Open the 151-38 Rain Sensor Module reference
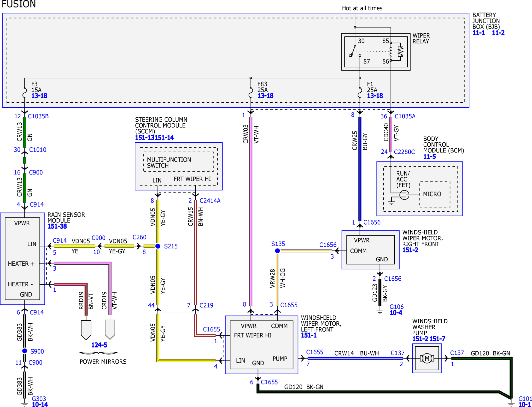Viewport: 532px width, 407px height. [57, 226]
